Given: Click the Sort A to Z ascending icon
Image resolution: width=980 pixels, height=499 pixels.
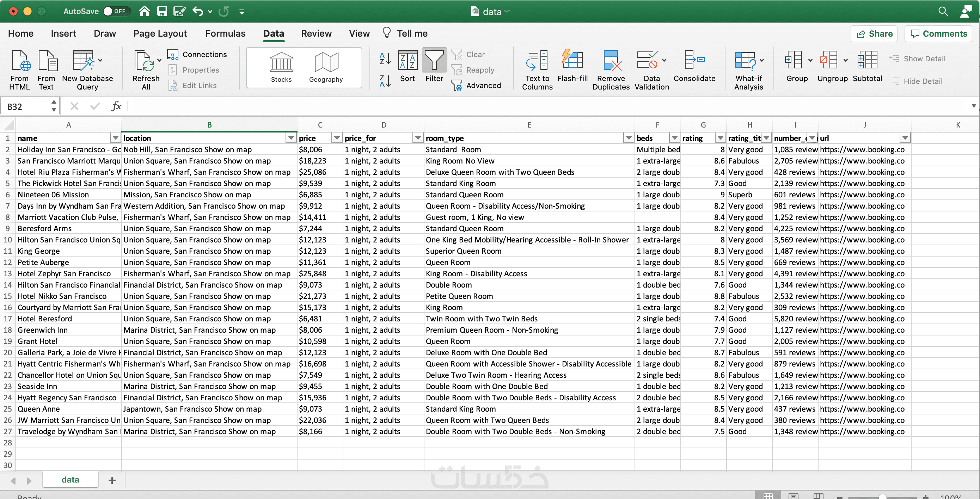Looking at the screenshot, I should (x=385, y=58).
